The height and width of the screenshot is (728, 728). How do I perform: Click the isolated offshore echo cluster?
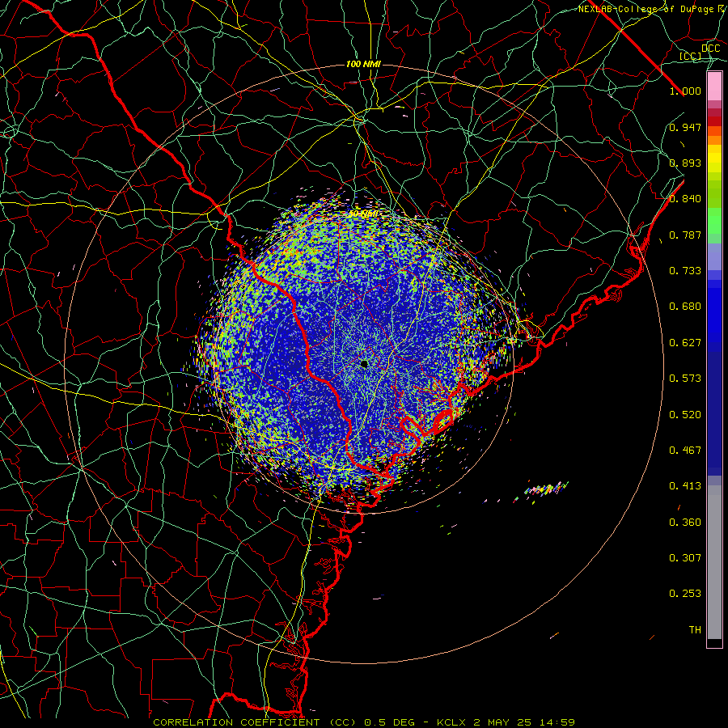coord(546,489)
